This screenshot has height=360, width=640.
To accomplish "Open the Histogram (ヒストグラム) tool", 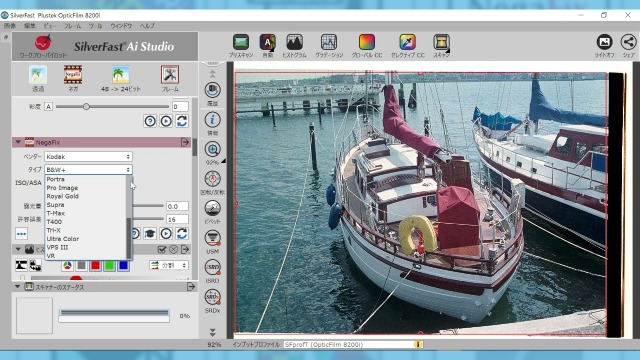I will pyautogui.click(x=294, y=42).
